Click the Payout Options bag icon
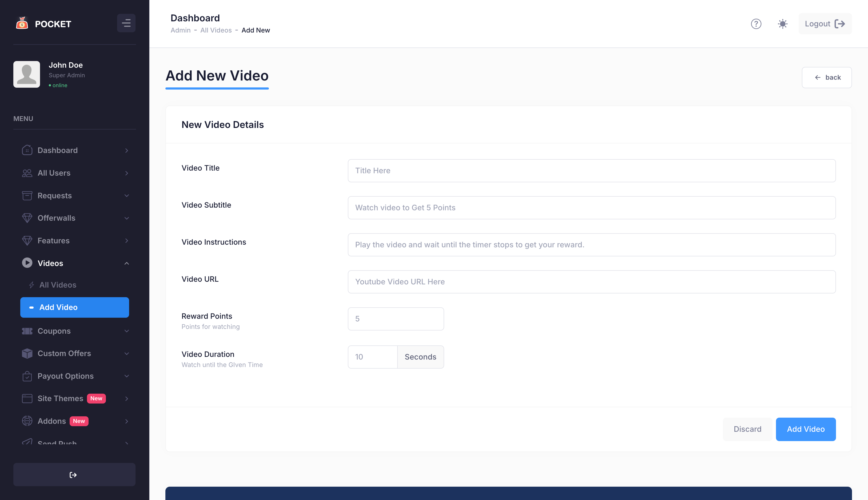 27,376
